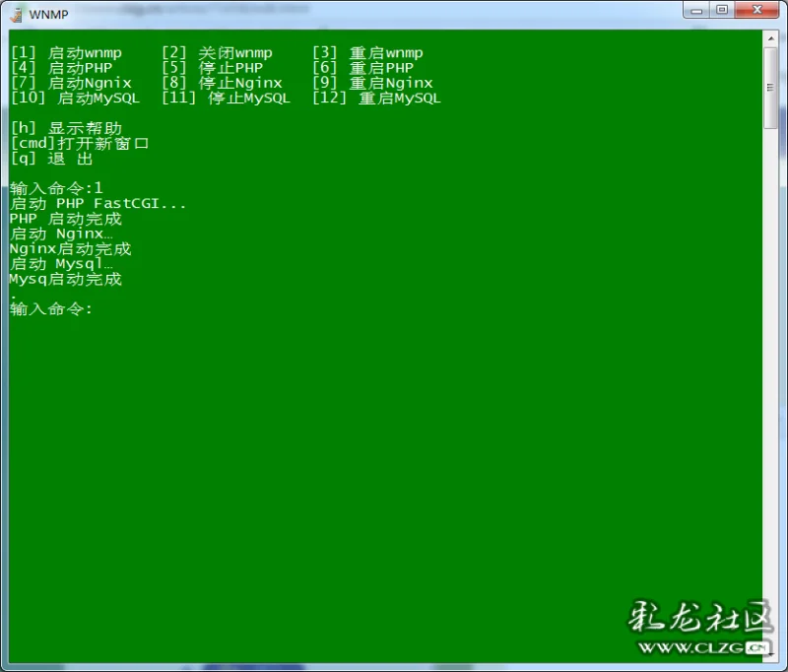Click the WNMP window title icon

[16, 15]
